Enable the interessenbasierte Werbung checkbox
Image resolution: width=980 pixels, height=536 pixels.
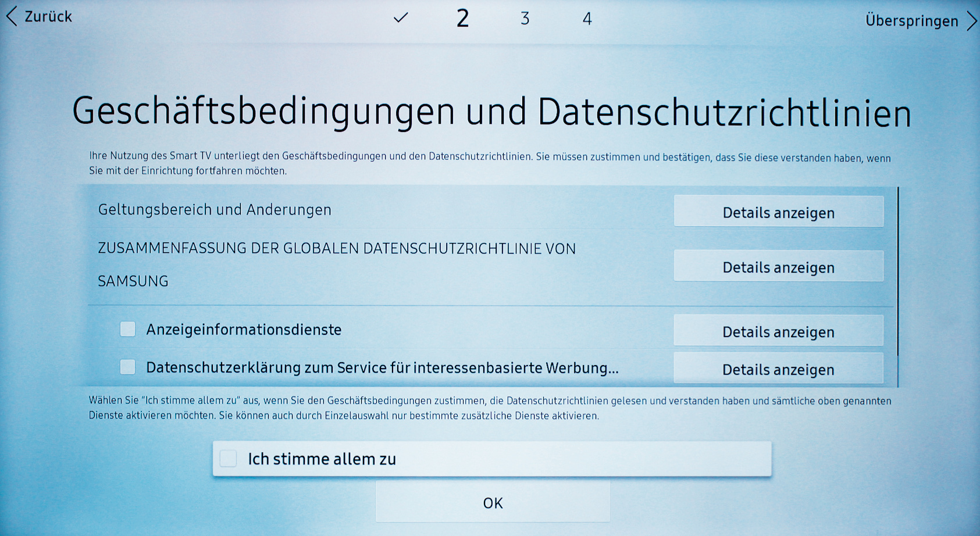pos(128,367)
